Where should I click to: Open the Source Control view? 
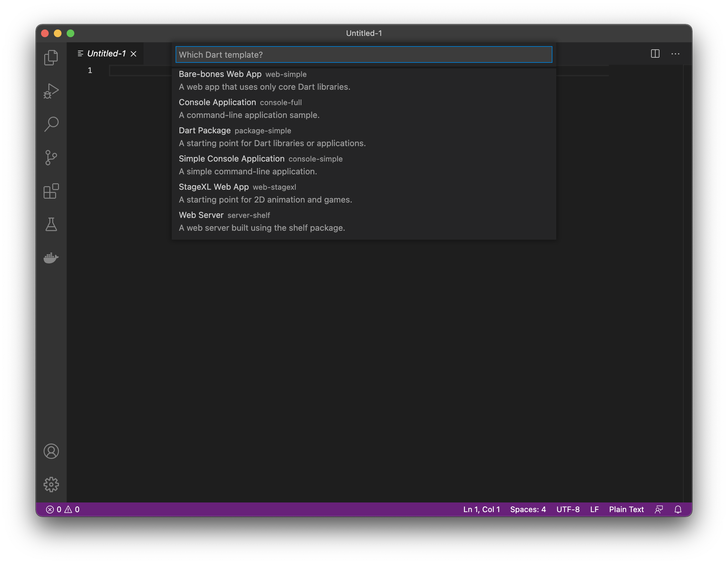51,157
